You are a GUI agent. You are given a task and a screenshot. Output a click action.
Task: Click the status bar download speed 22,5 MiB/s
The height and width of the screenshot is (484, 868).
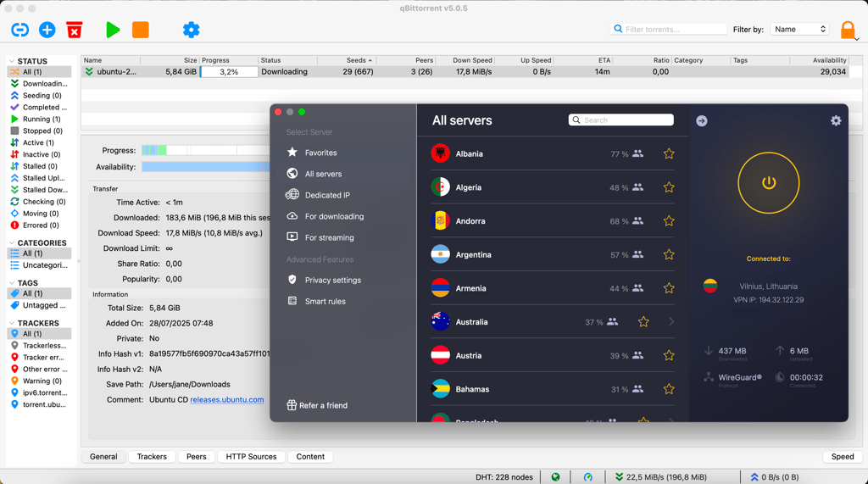[x=661, y=477]
